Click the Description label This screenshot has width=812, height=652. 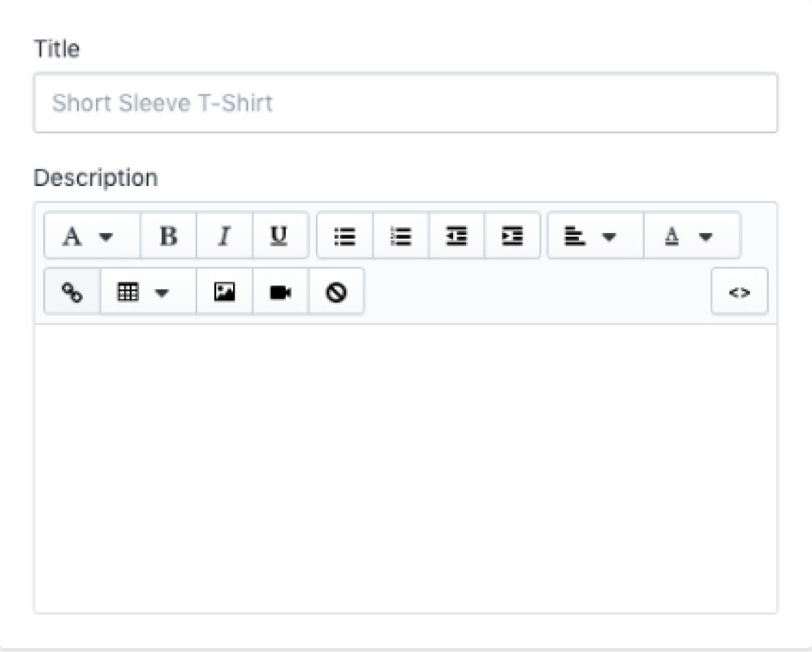click(96, 178)
